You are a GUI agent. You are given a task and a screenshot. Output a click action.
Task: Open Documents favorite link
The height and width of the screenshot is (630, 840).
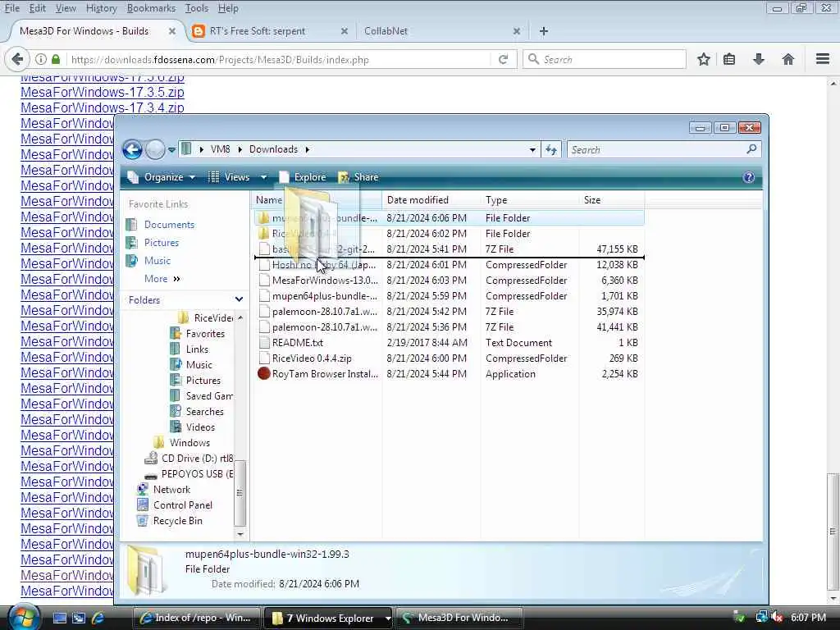tap(169, 225)
